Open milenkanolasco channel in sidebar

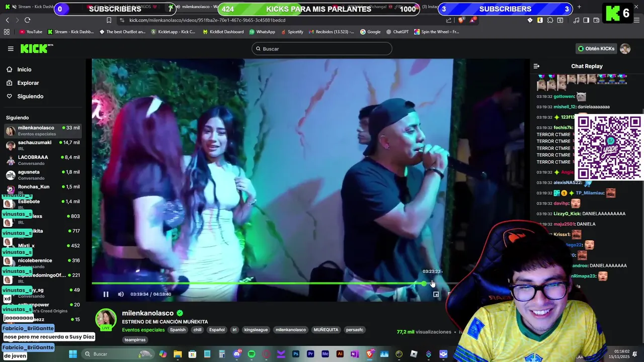43,131
